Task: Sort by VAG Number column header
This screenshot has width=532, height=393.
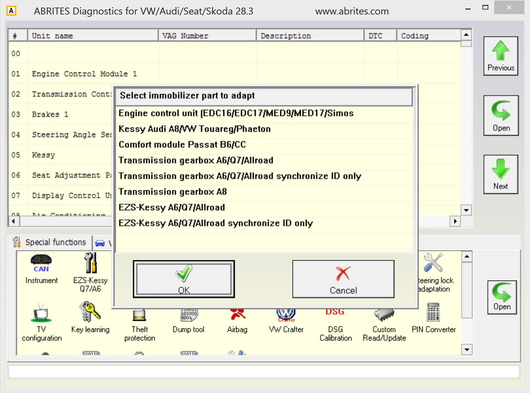Action: click(208, 36)
